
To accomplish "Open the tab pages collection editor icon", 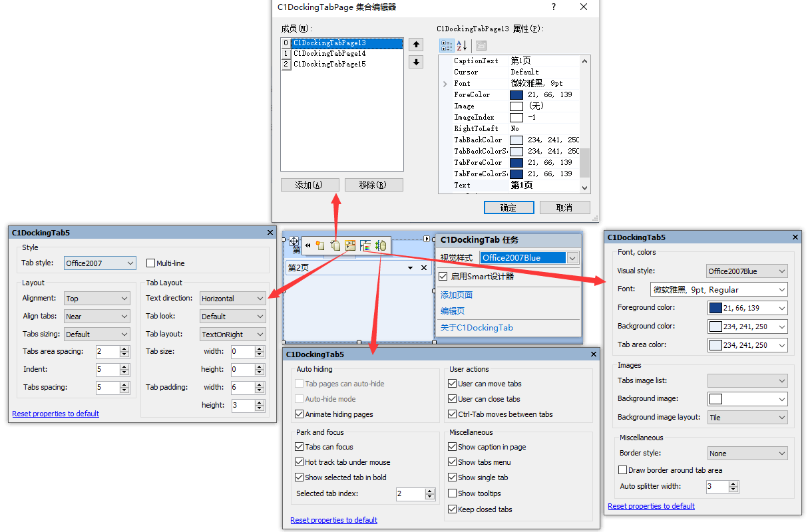I will tap(335, 245).
